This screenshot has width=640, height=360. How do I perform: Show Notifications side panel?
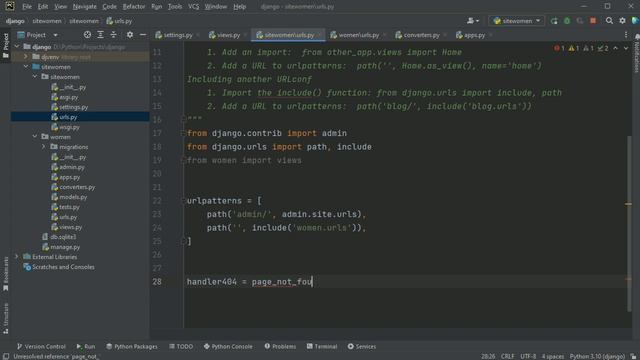[x=636, y=53]
